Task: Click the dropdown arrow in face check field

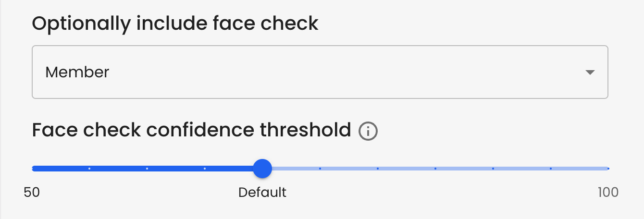Action: 590,73
